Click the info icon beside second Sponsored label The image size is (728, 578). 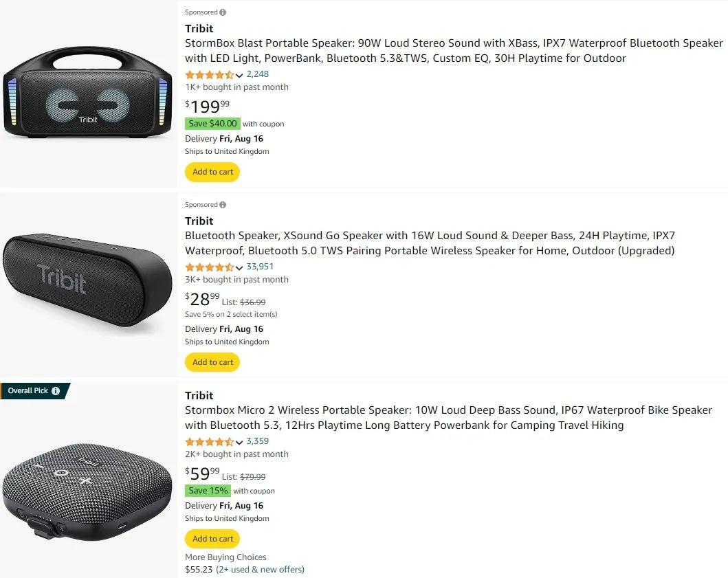click(223, 205)
